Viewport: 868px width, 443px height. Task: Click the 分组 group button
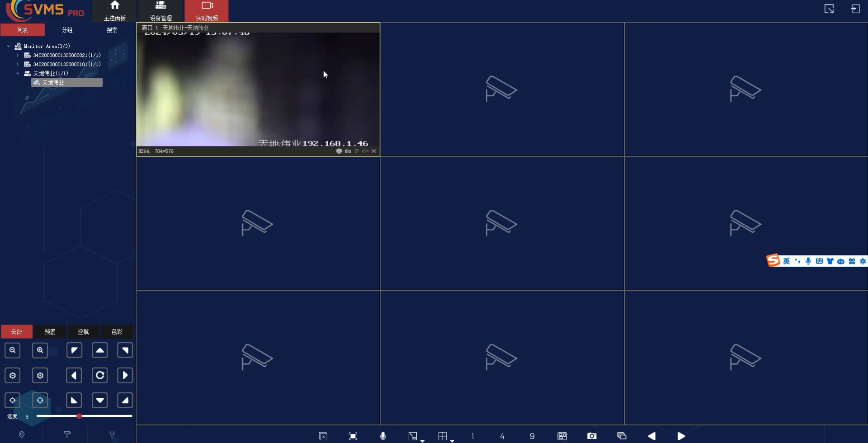[x=67, y=30]
